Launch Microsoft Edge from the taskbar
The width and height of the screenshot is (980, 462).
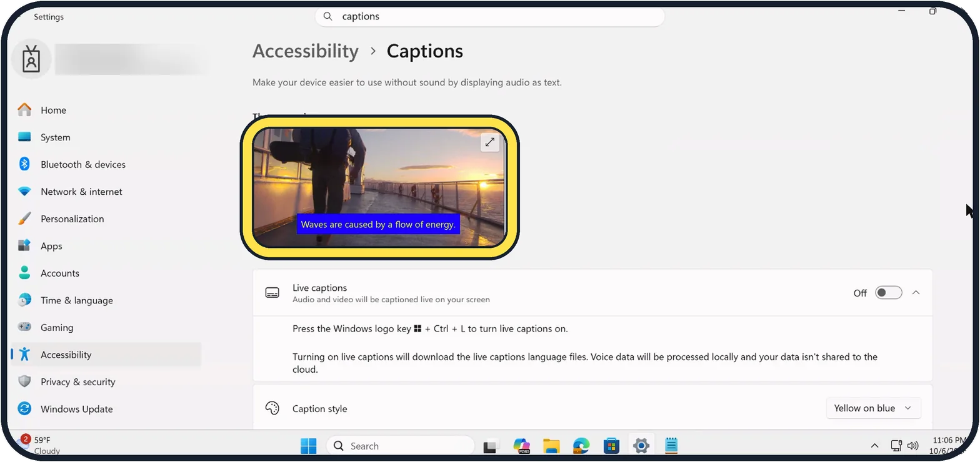pyautogui.click(x=581, y=446)
